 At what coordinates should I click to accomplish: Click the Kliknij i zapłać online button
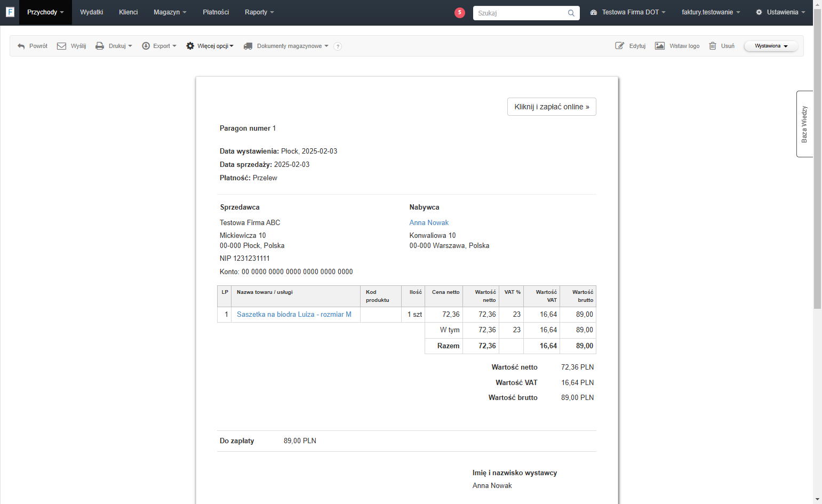click(552, 107)
